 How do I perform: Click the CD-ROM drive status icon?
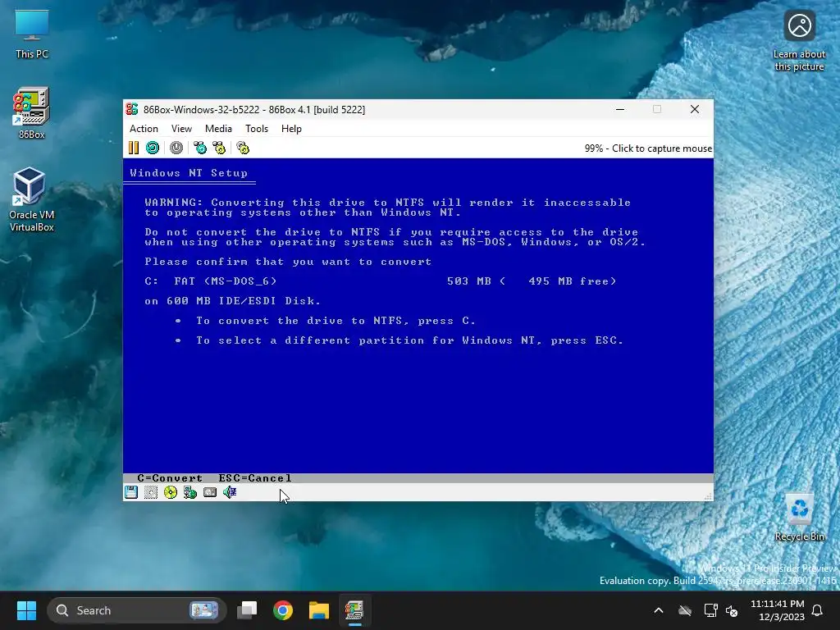click(x=171, y=492)
